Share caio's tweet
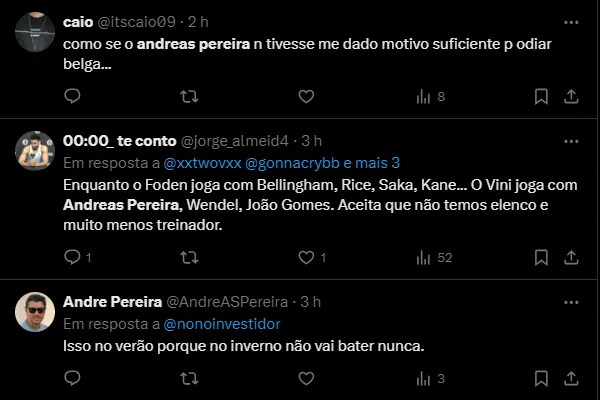This screenshot has height=400, width=600. point(571,96)
